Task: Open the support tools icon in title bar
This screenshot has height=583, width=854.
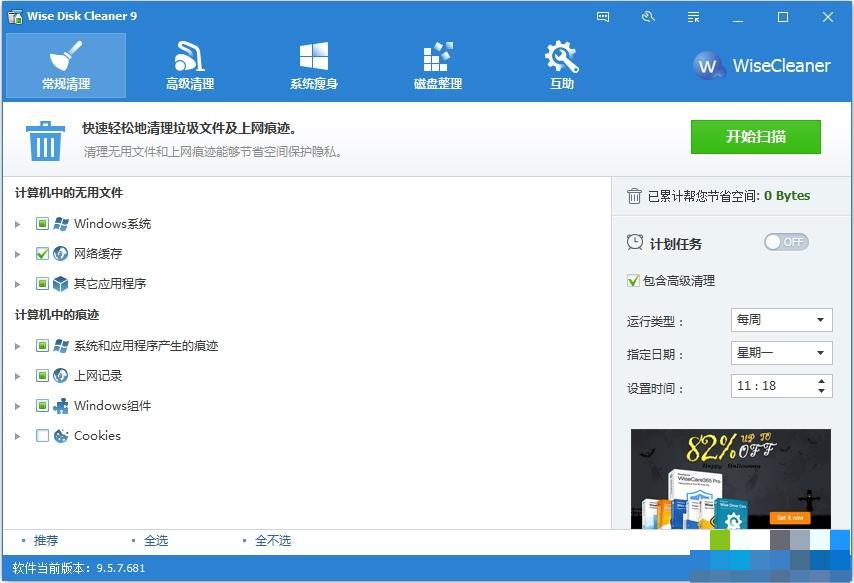Action: [x=647, y=17]
